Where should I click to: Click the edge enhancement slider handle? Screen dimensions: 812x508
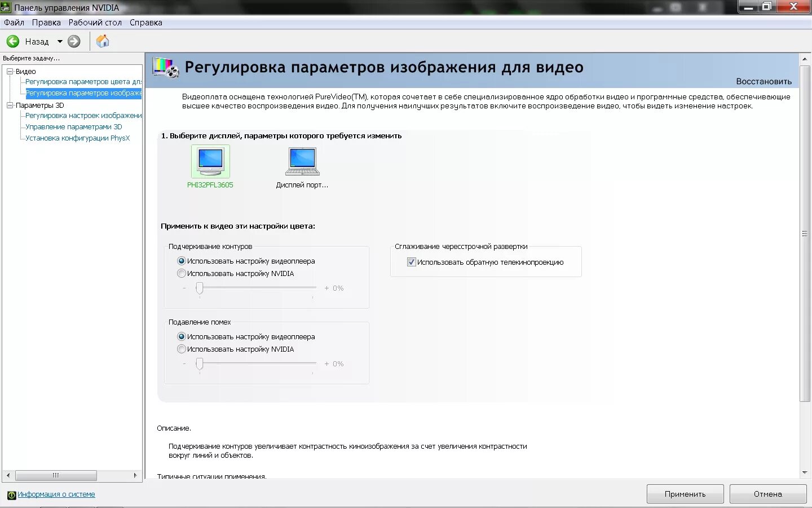(x=200, y=288)
